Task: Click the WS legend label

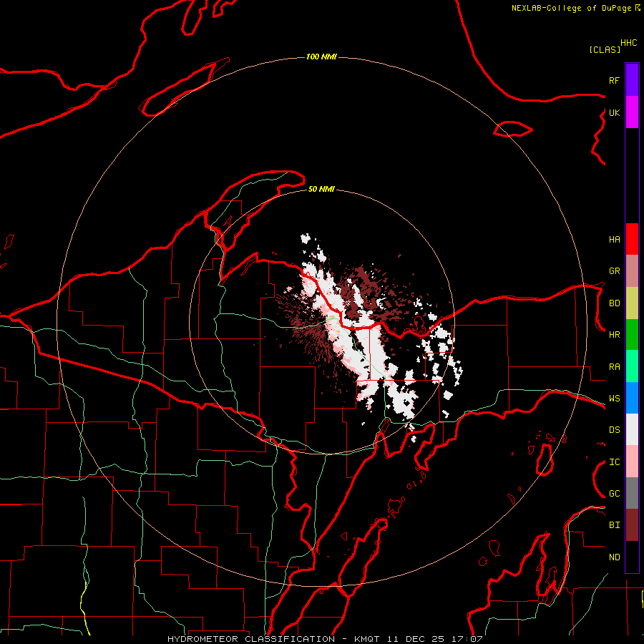Action: 614,399
